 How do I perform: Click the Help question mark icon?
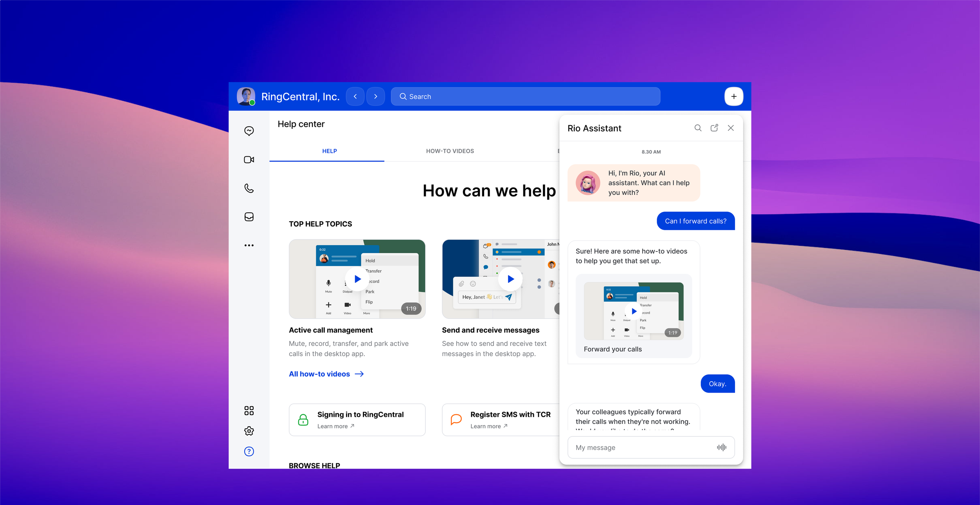pos(249,451)
